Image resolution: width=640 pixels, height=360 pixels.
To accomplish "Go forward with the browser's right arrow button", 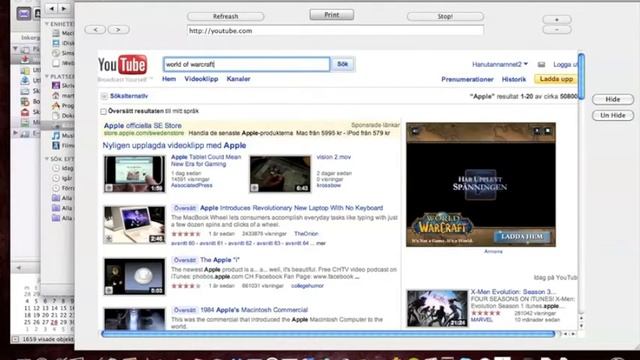I will (x=118, y=30).
